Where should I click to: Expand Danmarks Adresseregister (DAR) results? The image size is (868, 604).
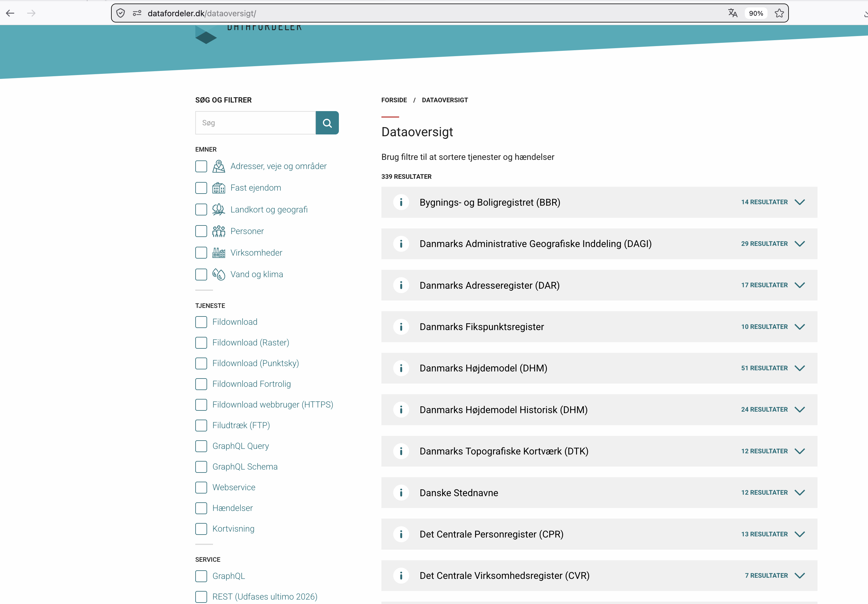(x=799, y=285)
